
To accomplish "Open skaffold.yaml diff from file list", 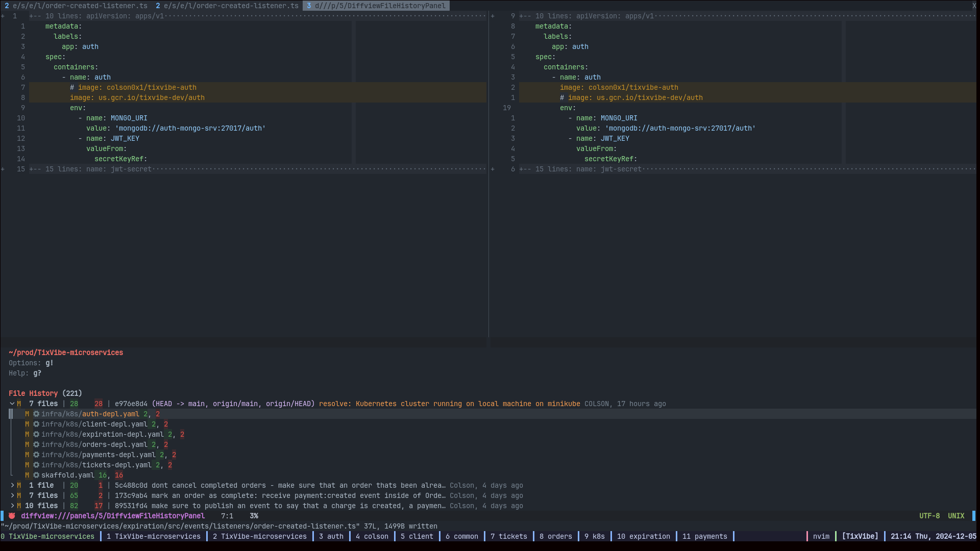I will pyautogui.click(x=68, y=475).
